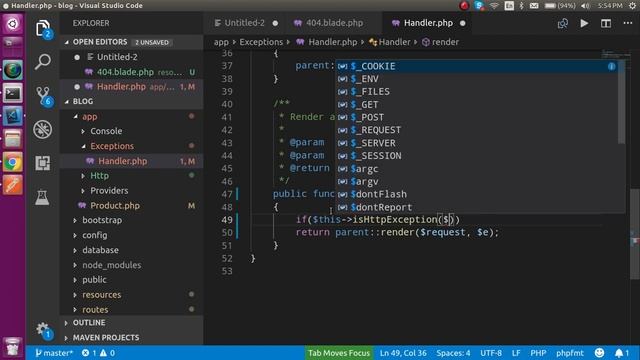Image resolution: width=640 pixels, height=360 pixels.
Task: Open the Source Control view icon
Action: coord(42,96)
